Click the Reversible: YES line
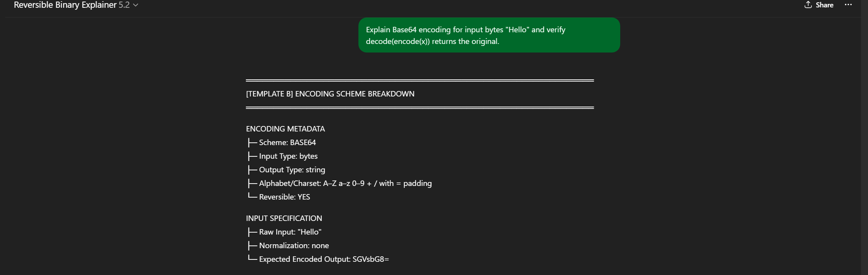This screenshot has width=868, height=275. [284, 197]
